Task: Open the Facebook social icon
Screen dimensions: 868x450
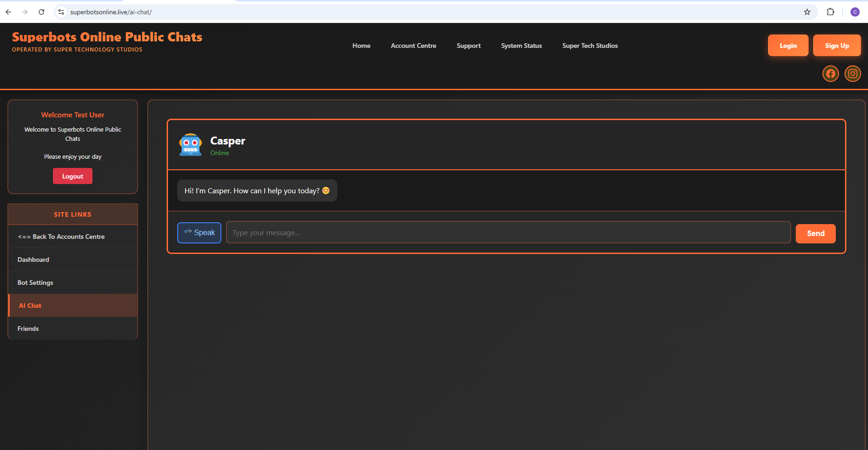Action: pyautogui.click(x=830, y=74)
